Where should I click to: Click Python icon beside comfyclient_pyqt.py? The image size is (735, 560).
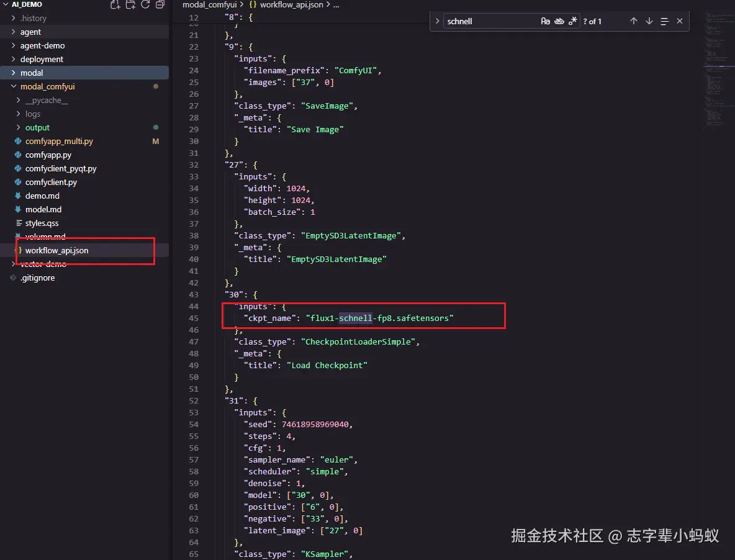(18, 168)
